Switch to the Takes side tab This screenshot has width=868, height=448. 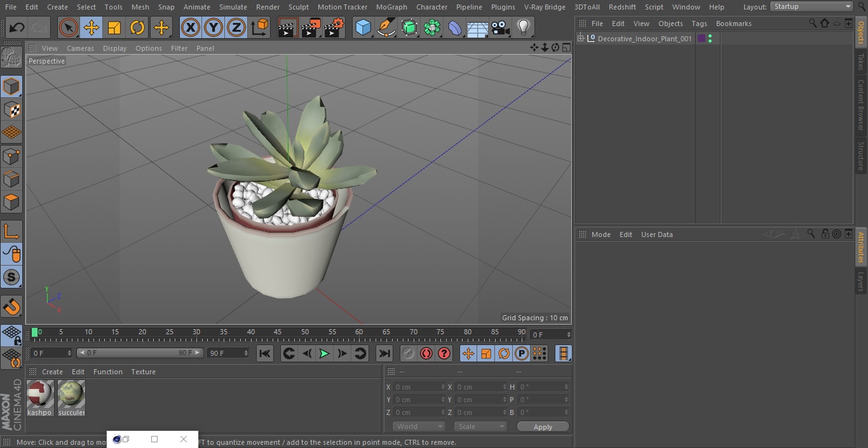tap(861, 62)
